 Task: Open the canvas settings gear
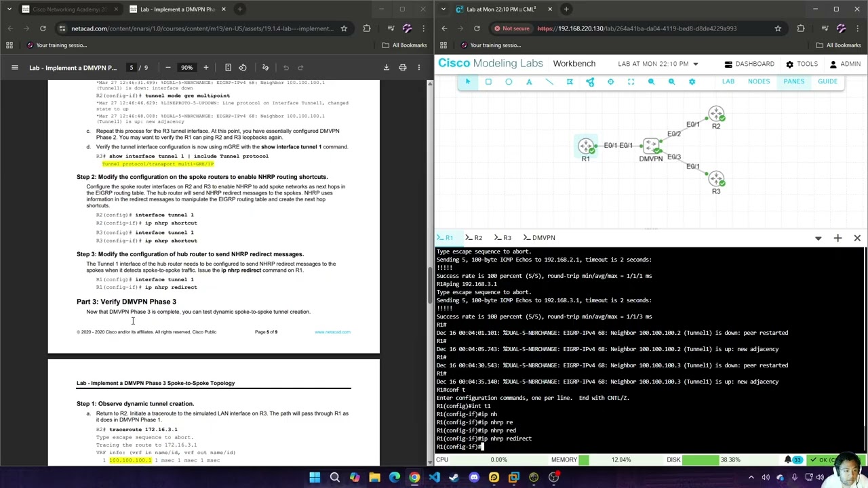(692, 81)
